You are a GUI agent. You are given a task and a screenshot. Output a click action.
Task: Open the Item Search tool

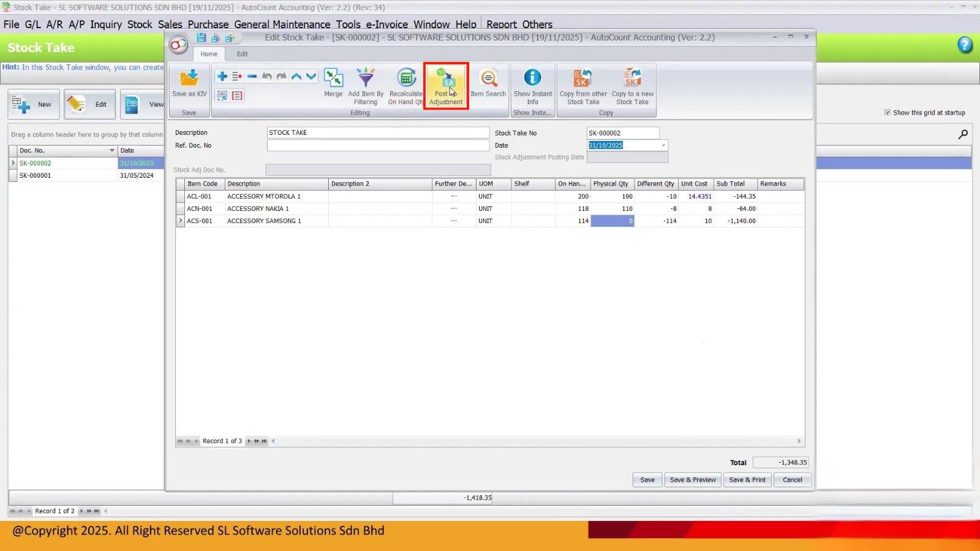(x=488, y=80)
